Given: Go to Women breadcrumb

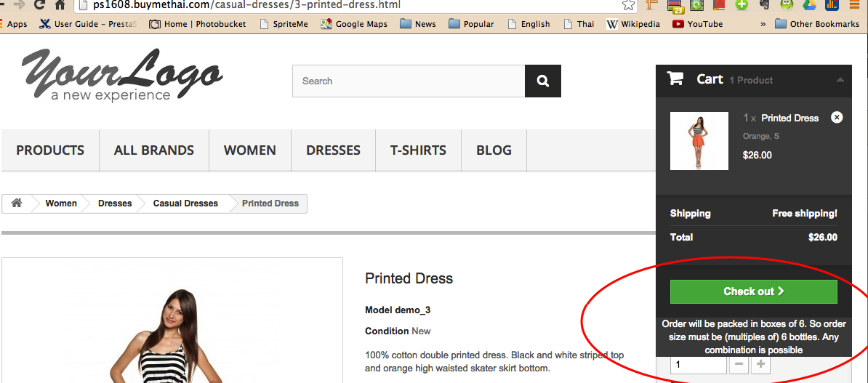Looking at the screenshot, I should click(61, 203).
